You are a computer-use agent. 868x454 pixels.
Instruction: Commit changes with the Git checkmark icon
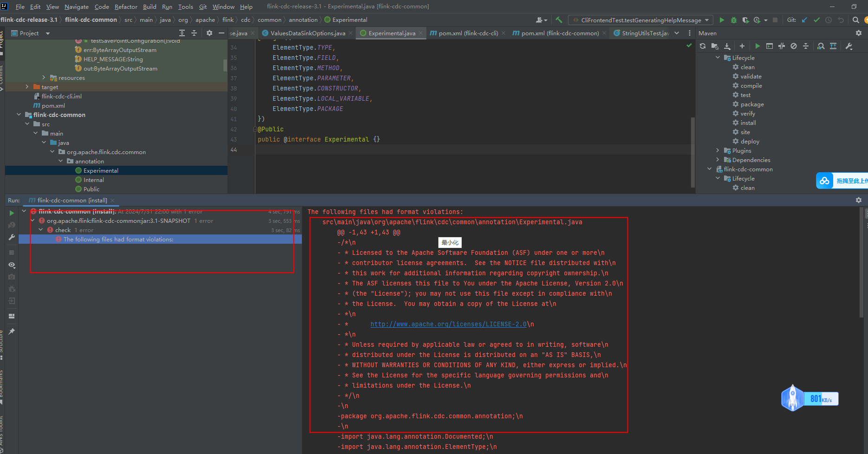816,20
